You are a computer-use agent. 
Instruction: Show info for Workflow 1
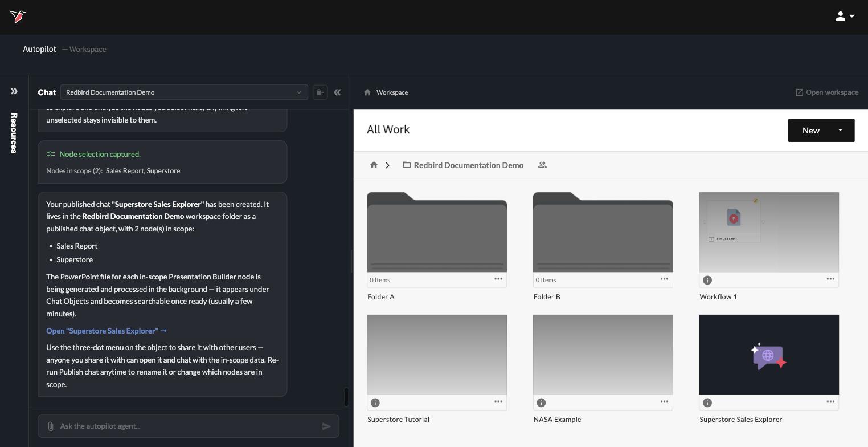(707, 280)
